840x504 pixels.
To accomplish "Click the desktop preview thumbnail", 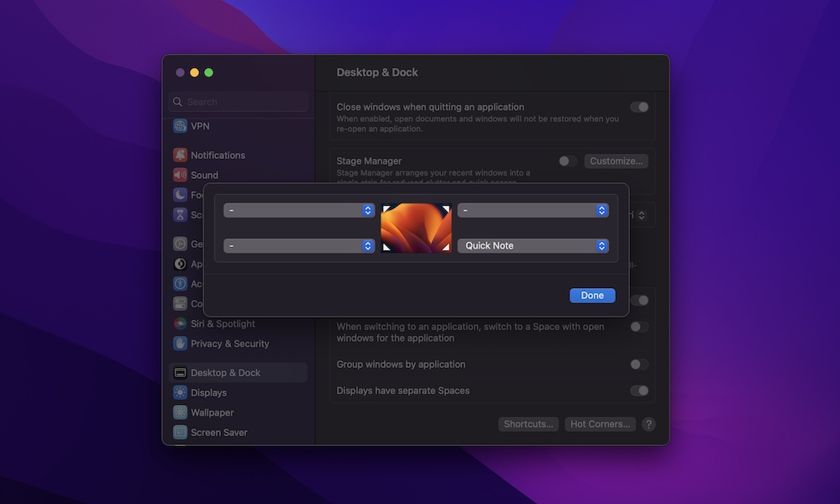I will pos(416,228).
